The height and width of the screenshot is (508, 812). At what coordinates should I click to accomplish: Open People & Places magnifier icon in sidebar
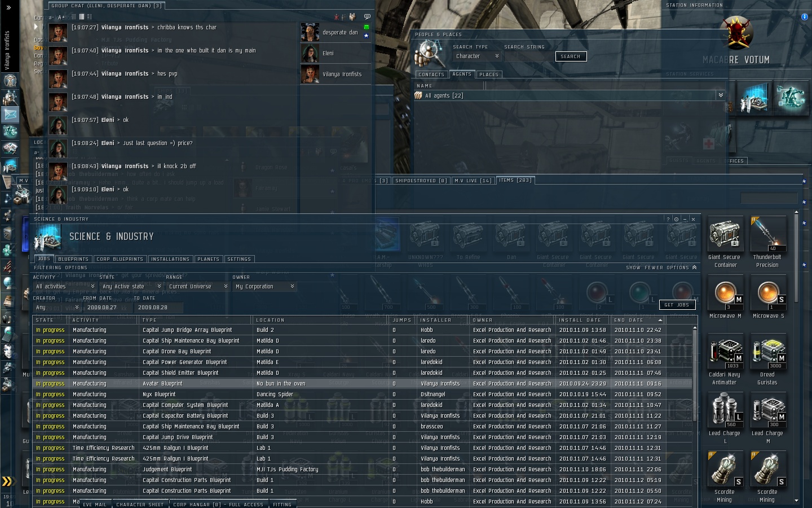[x=10, y=98]
